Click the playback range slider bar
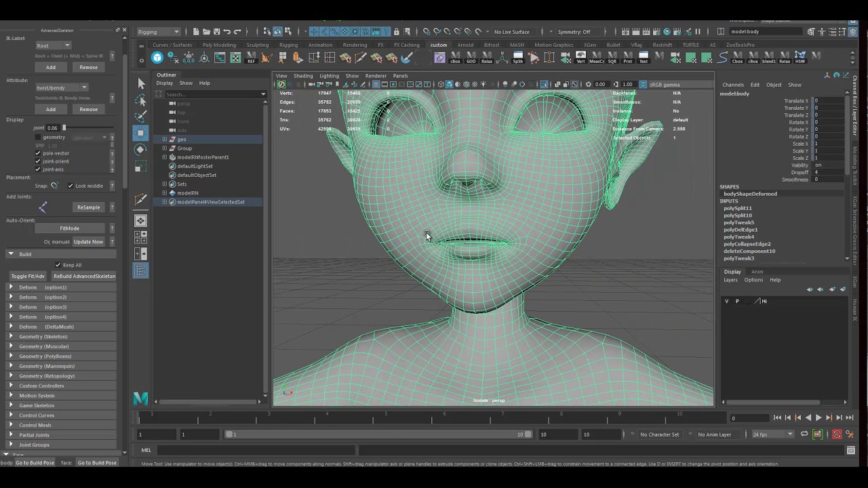The width and height of the screenshot is (868, 488). 378,434
